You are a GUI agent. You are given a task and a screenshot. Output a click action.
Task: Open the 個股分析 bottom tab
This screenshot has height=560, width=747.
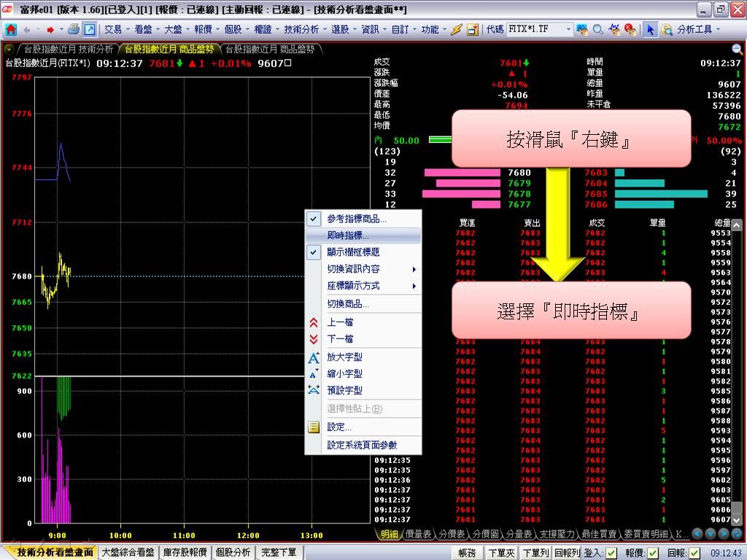[233, 553]
